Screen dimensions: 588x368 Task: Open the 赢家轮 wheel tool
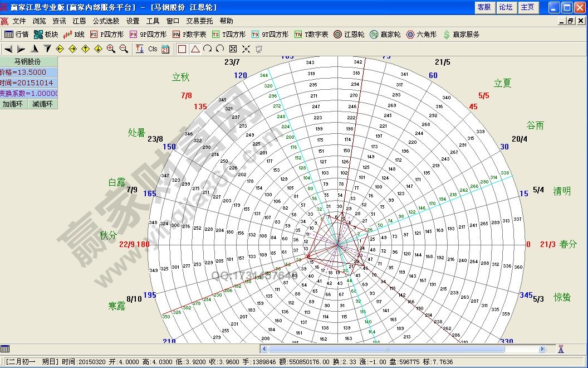tap(385, 35)
